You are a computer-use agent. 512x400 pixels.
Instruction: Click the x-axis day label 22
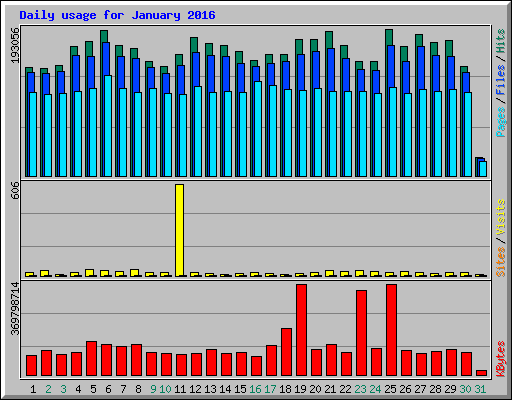[x=345, y=389]
